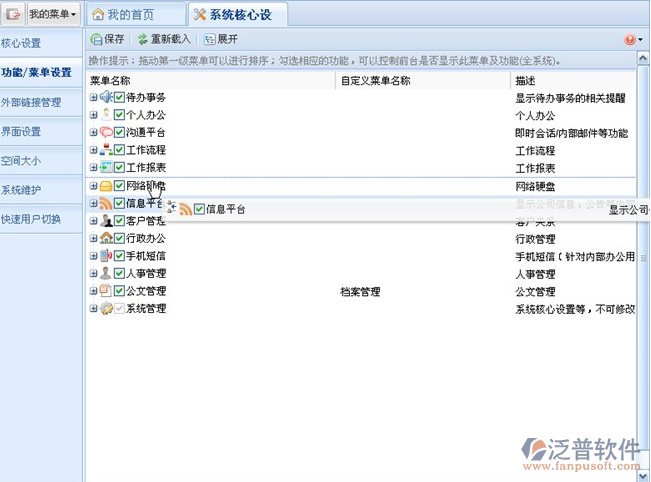Viewport: 651px width, 482px height.
Task: Uncheck the 行政办公 checkbox
Action: (119, 238)
